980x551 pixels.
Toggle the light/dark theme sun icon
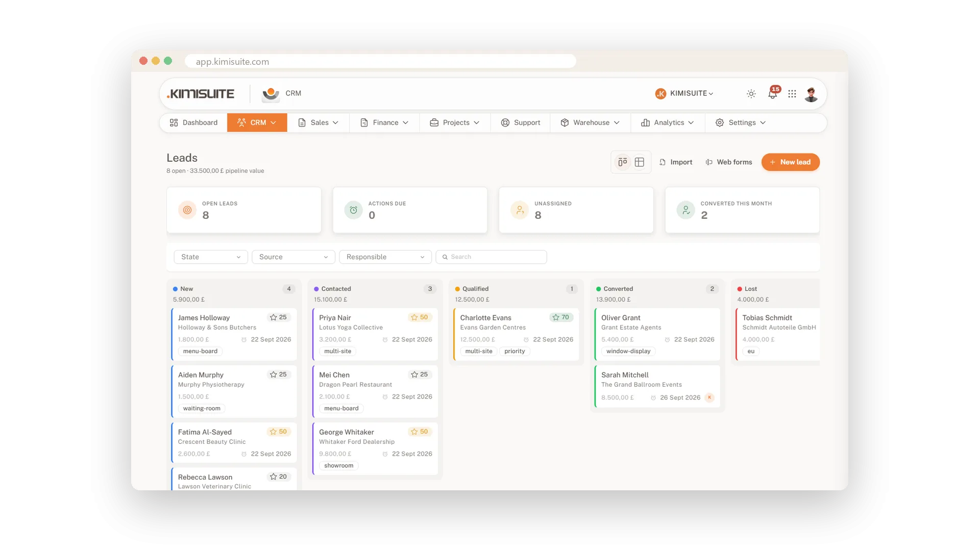coord(751,94)
